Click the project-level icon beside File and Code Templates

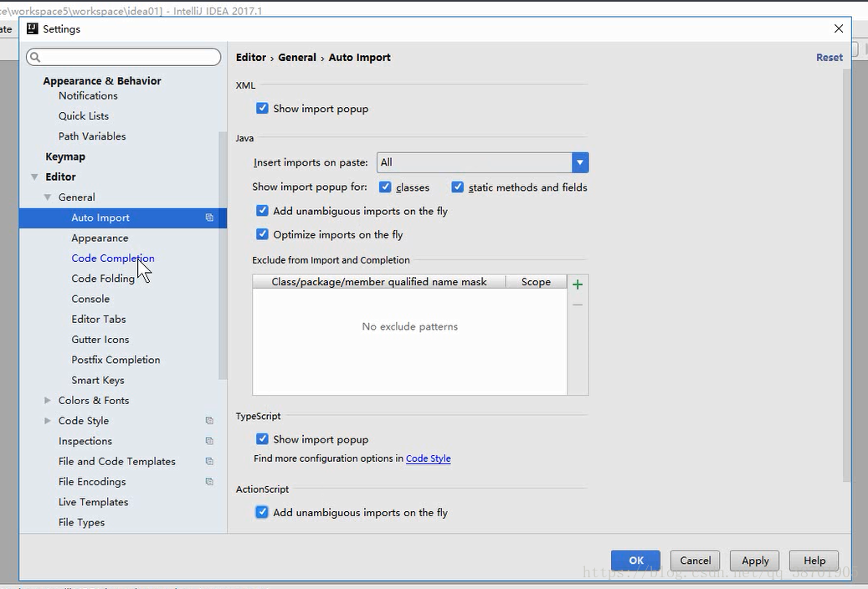(x=209, y=461)
